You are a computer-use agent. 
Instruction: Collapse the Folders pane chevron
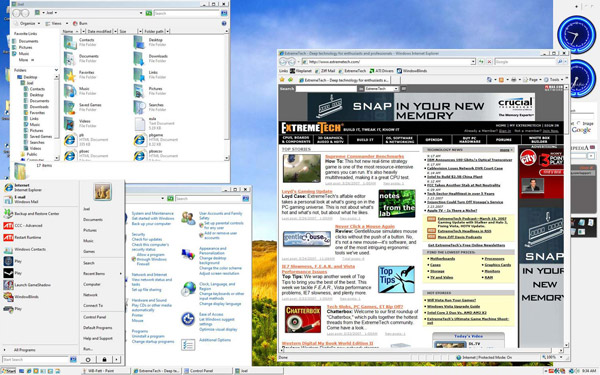tap(56, 70)
